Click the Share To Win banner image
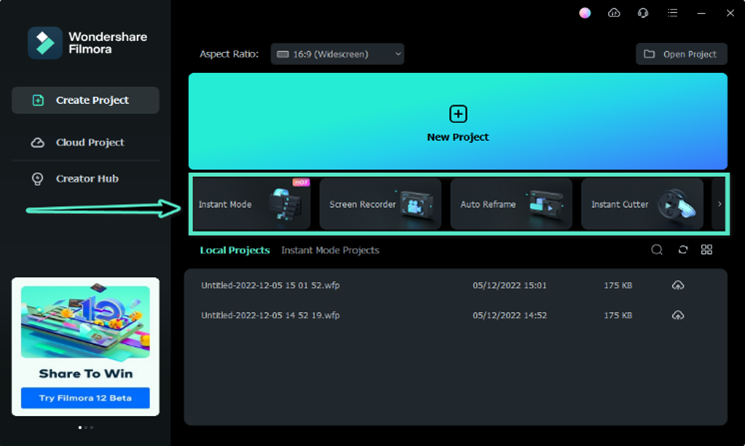745x446 pixels. [86, 322]
